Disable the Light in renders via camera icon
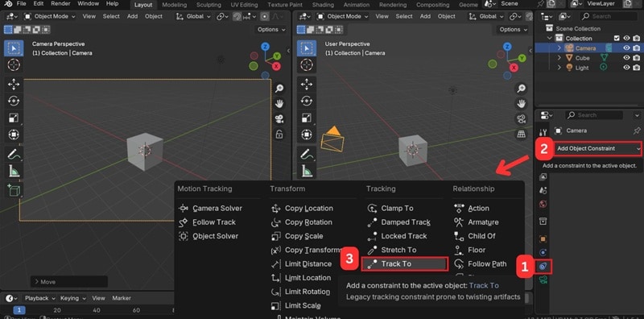Image resolution: width=644 pixels, height=319 pixels. pyautogui.click(x=637, y=68)
